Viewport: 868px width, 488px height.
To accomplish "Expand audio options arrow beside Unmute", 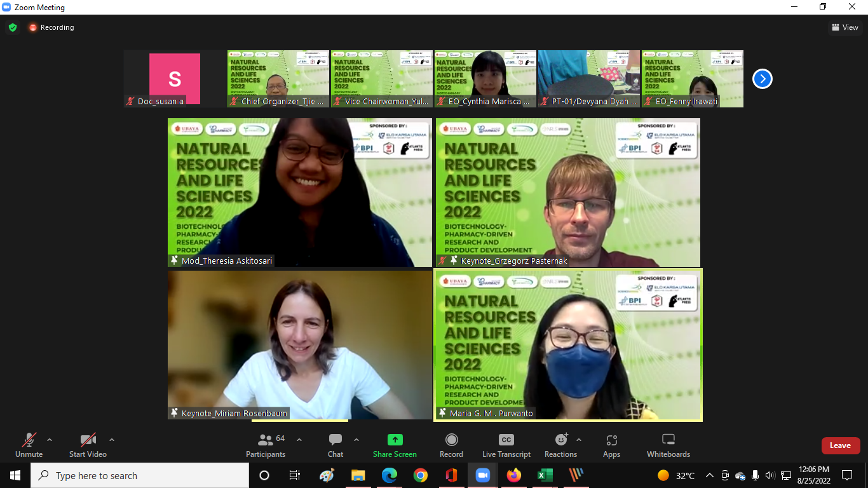I will click(x=50, y=440).
